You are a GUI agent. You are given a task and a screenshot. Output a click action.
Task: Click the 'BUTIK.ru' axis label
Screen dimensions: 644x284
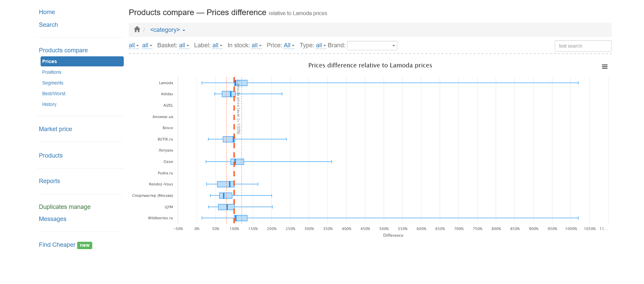click(x=165, y=139)
